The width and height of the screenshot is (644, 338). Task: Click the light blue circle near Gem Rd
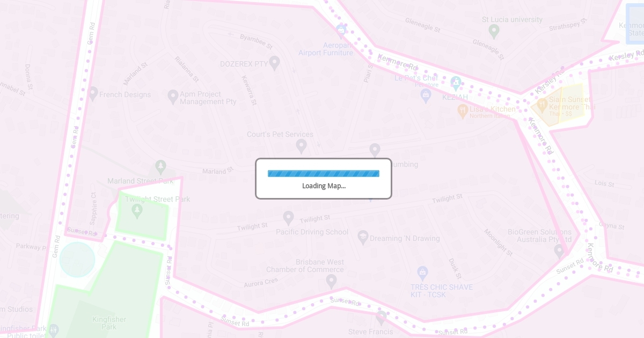click(x=77, y=260)
